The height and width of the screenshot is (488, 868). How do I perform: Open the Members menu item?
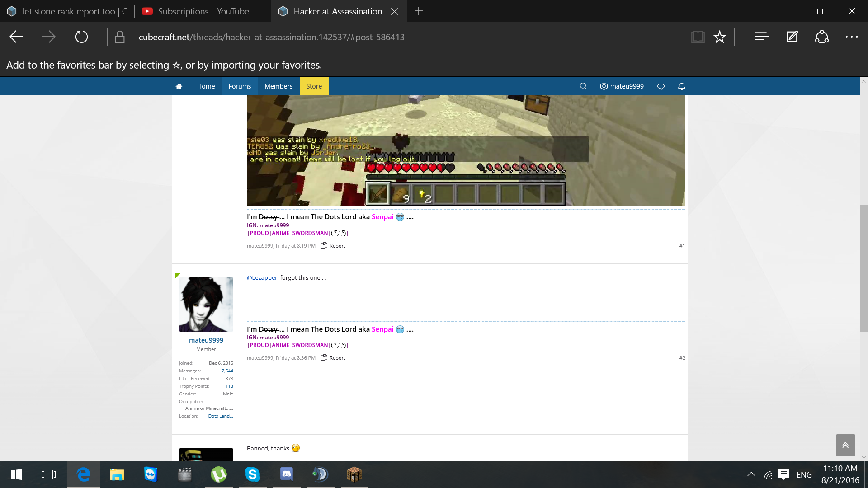(x=278, y=86)
